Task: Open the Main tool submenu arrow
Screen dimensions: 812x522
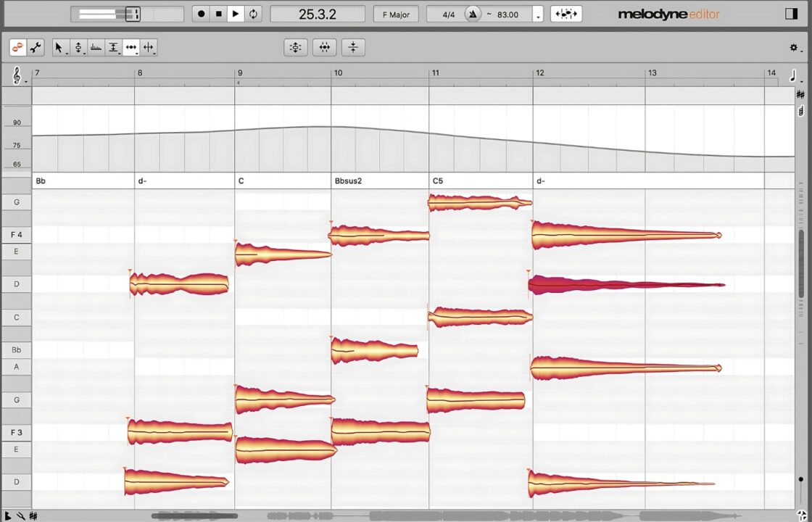Action: tap(67, 54)
